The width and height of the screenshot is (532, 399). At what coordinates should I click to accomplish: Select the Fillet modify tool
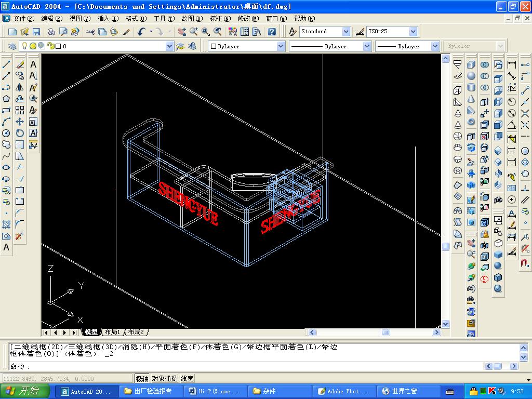20,224
